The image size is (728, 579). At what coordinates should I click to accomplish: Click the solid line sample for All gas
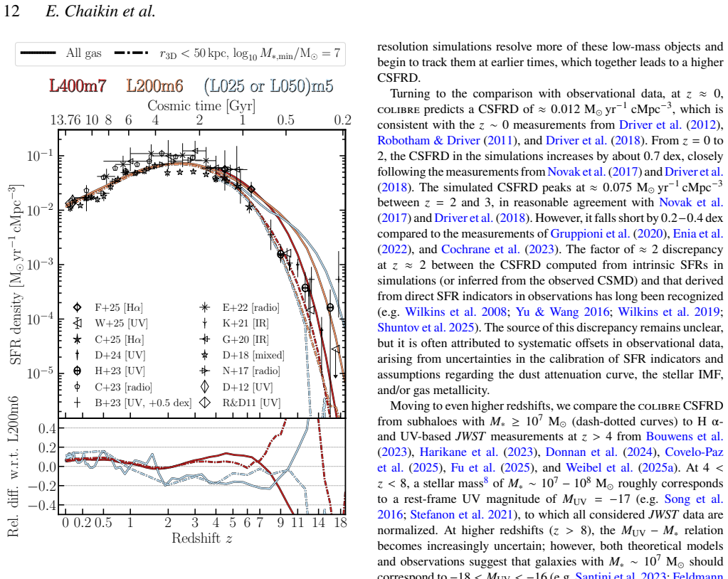click(x=38, y=53)
